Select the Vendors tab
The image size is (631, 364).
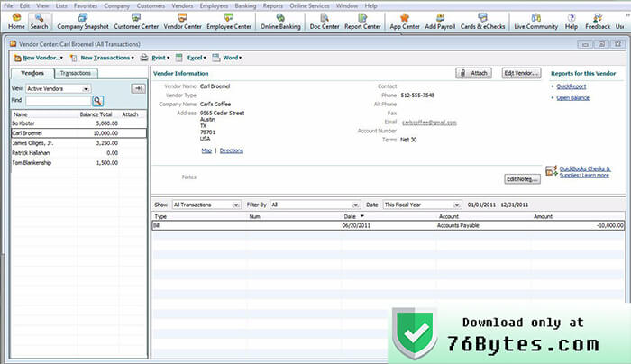click(32, 73)
